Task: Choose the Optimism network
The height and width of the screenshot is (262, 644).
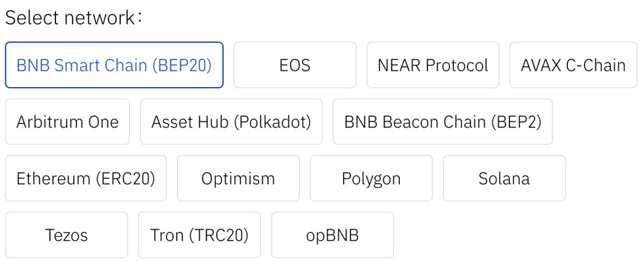Action: (238, 178)
